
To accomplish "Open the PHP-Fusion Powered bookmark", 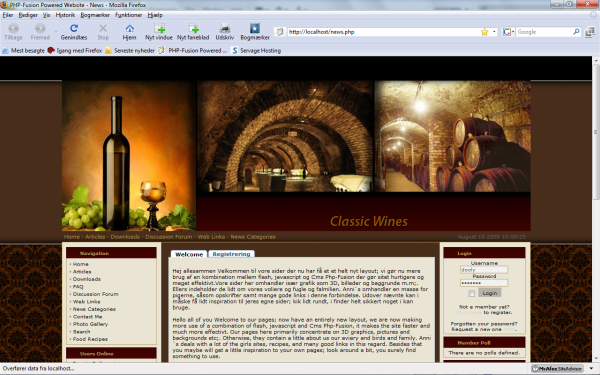I will point(192,51).
